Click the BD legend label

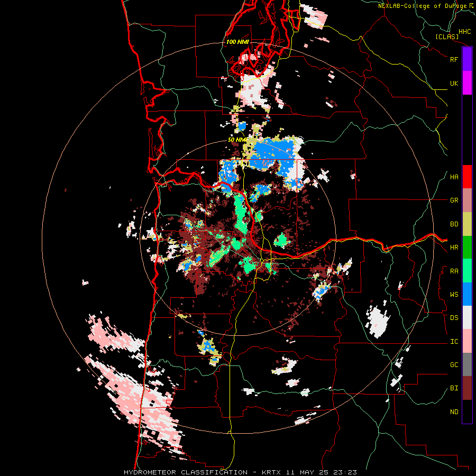454,224
